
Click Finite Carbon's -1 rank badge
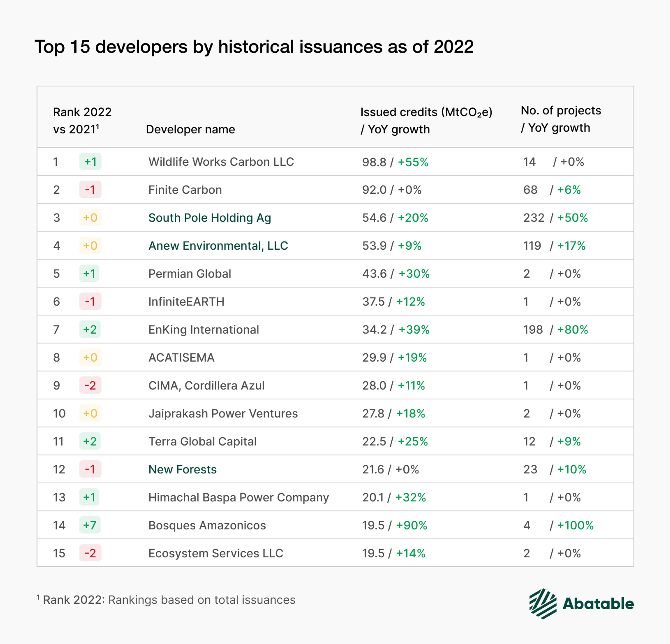point(90,189)
